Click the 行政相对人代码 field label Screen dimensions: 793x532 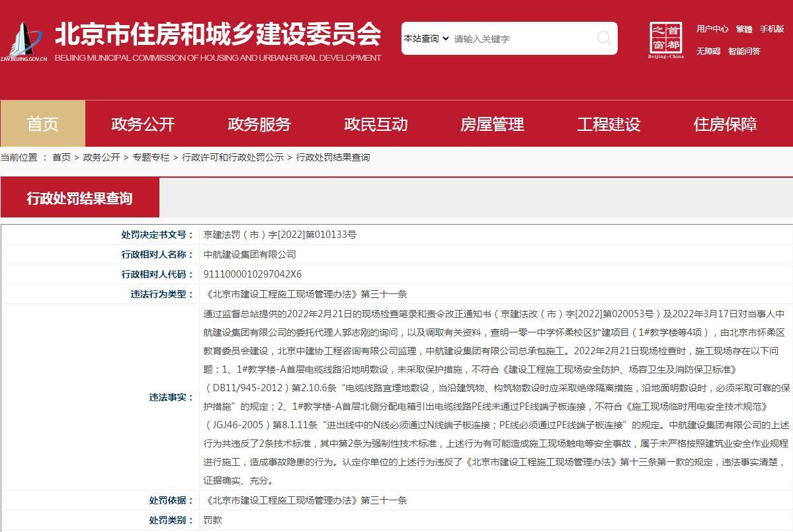pyautogui.click(x=157, y=274)
